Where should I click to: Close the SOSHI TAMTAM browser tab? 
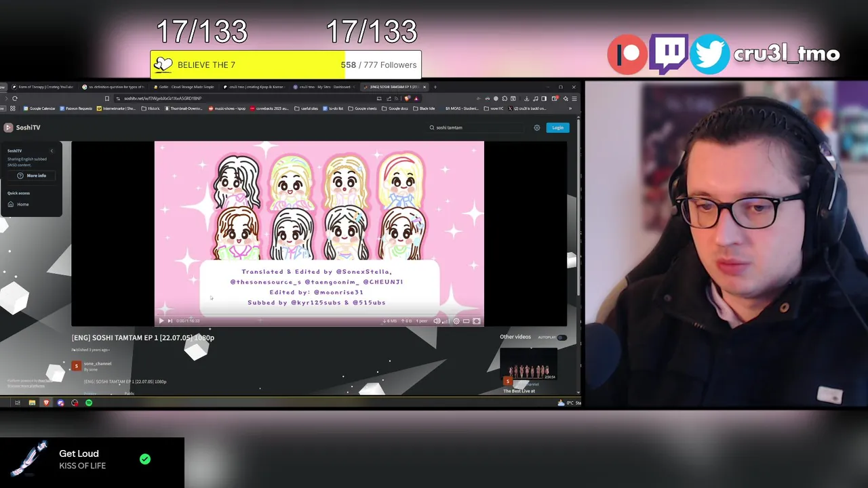pyautogui.click(x=425, y=87)
